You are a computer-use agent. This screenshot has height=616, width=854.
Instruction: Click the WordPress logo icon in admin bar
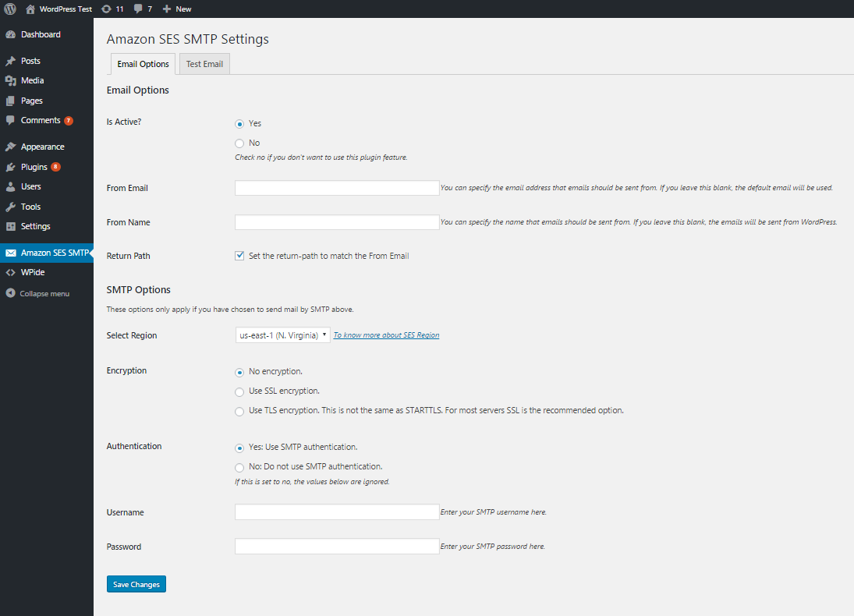click(10, 9)
